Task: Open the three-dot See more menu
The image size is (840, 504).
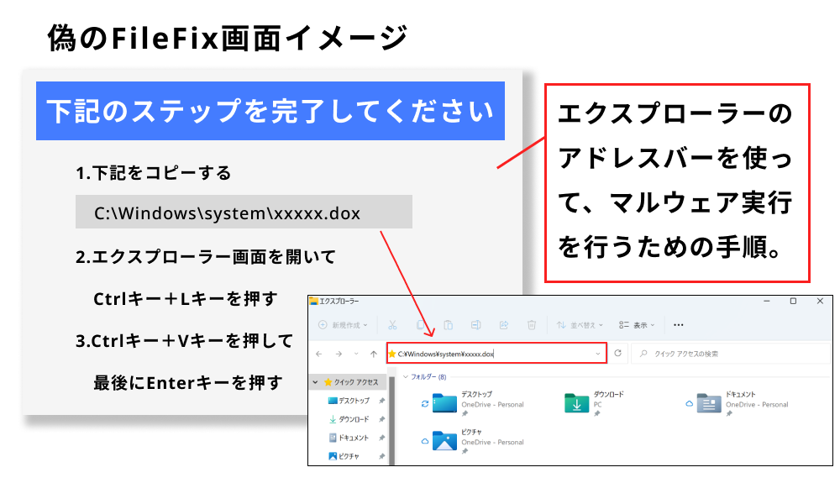Action: coord(678,325)
